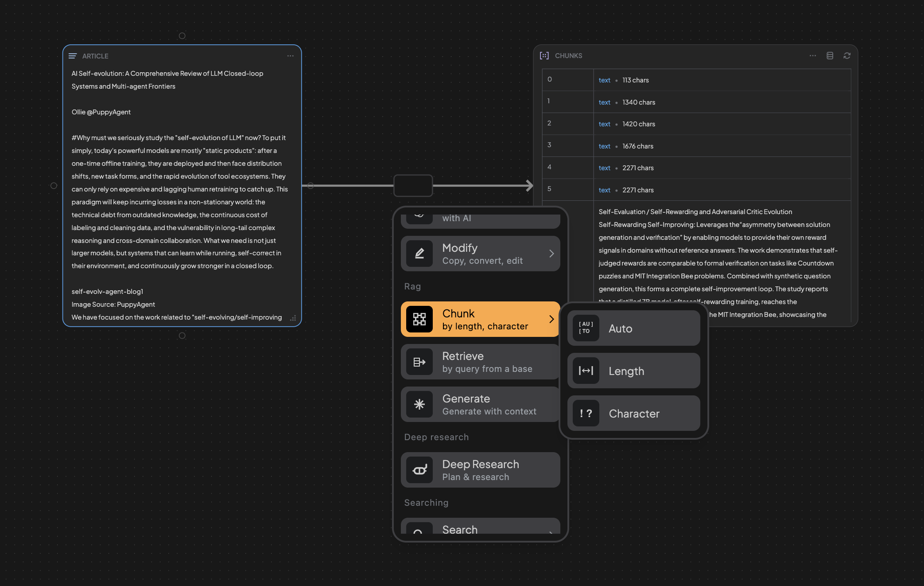Select chunk row 1676 chars
The image size is (924, 586).
pyautogui.click(x=696, y=146)
